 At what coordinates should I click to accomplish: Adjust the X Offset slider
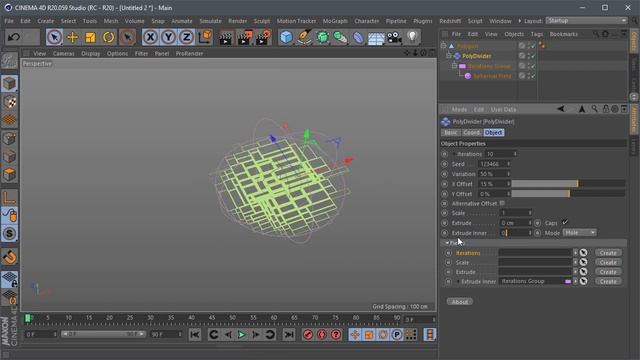click(x=568, y=184)
